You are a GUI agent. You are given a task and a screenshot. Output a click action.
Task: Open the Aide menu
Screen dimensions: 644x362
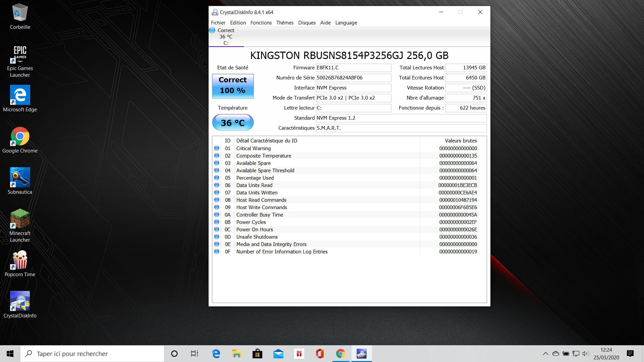coord(325,23)
